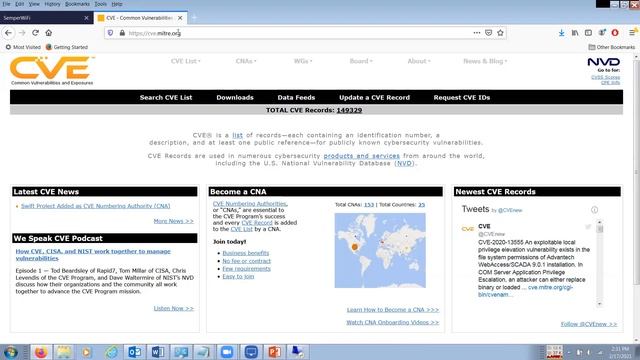The image size is (640, 360).
Task: Click Request CVE IDs
Action: (x=462, y=98)
